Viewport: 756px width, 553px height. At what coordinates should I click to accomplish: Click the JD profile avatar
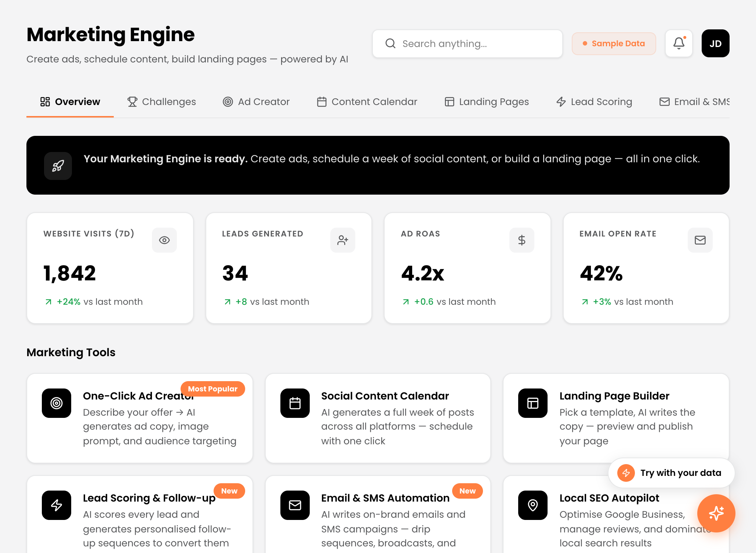coord(715,43)
